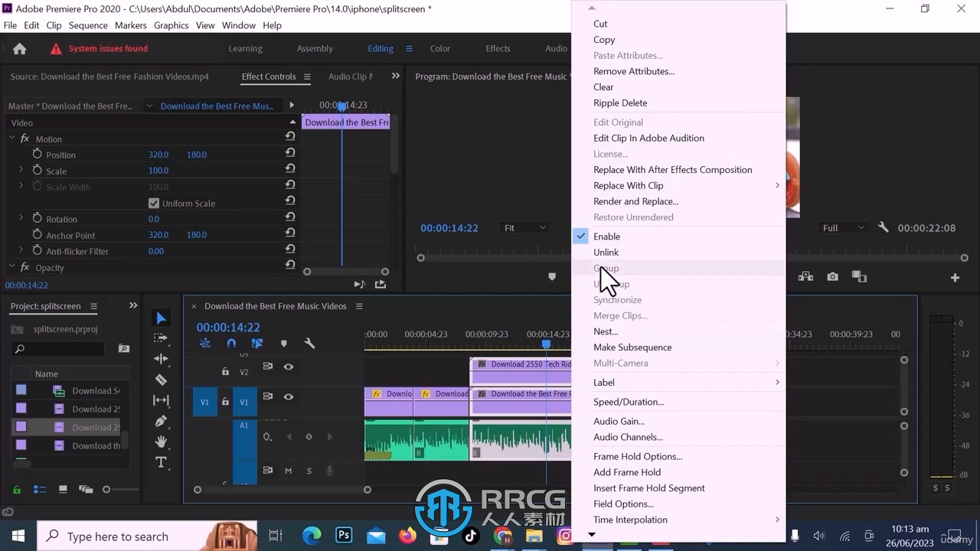Toggle the Uniform Scale checkbox

click(154, 204)
